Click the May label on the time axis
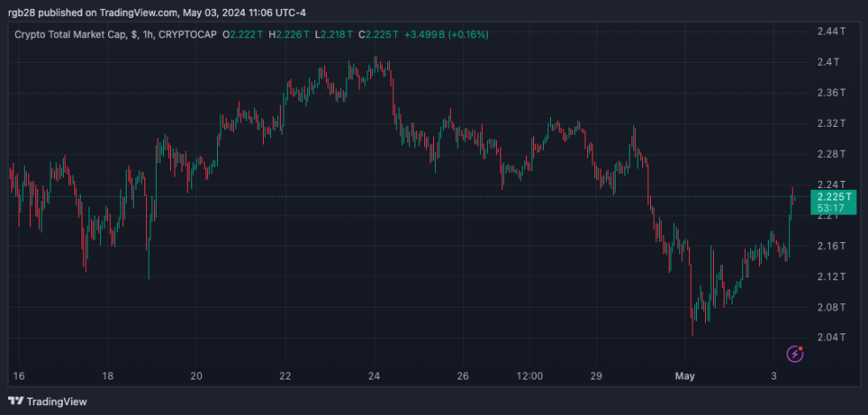This screenshot has height=415, width=868. (685, 376)
